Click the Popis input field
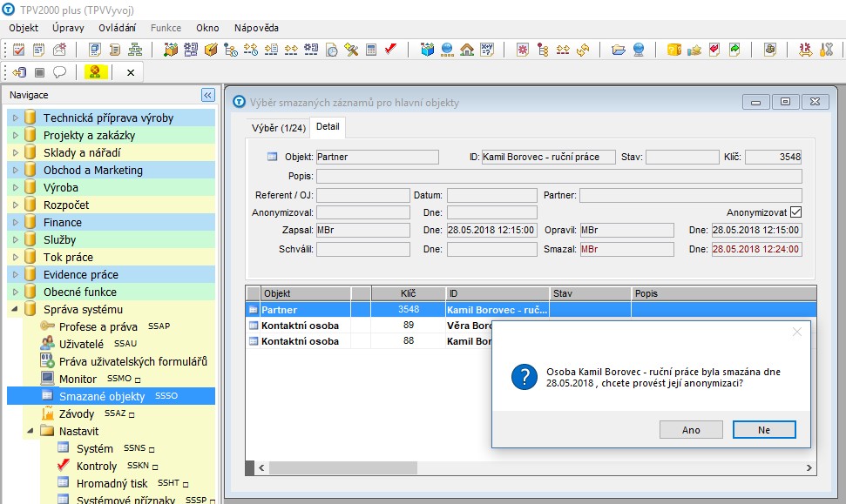 click(559, 176)
